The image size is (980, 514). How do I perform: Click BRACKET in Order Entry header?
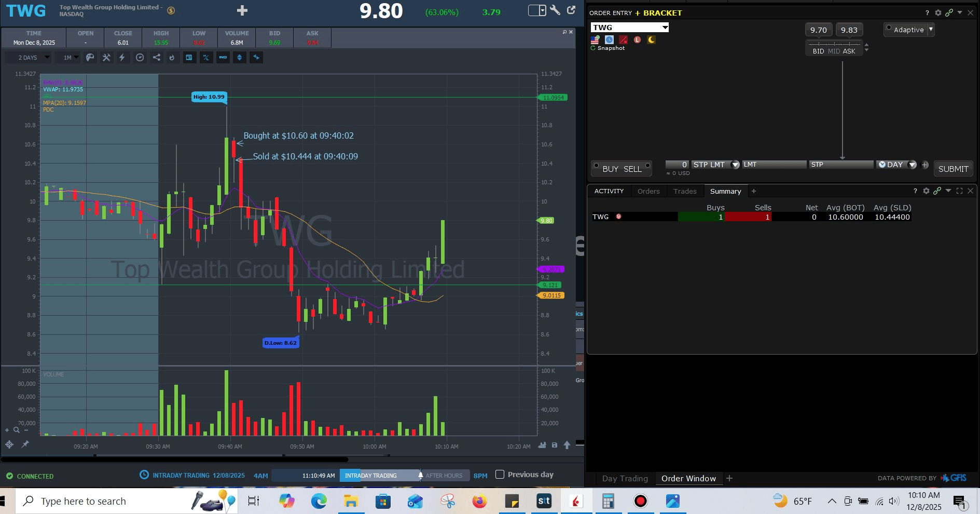click(x=662, y=13)
